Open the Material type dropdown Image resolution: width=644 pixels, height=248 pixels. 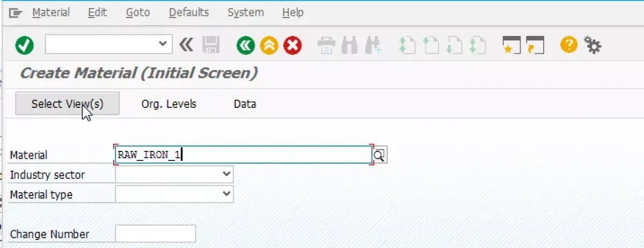[227, 193]
